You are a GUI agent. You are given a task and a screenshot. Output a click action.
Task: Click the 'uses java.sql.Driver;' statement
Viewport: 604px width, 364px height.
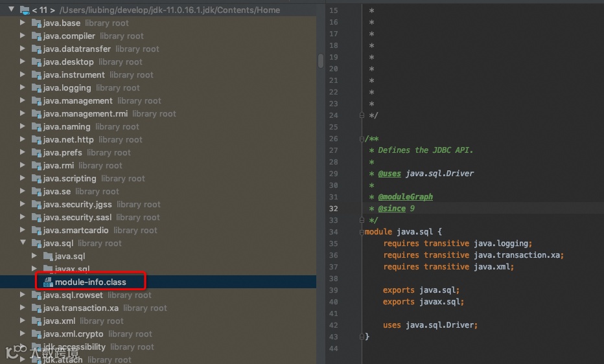pos(430,325)
